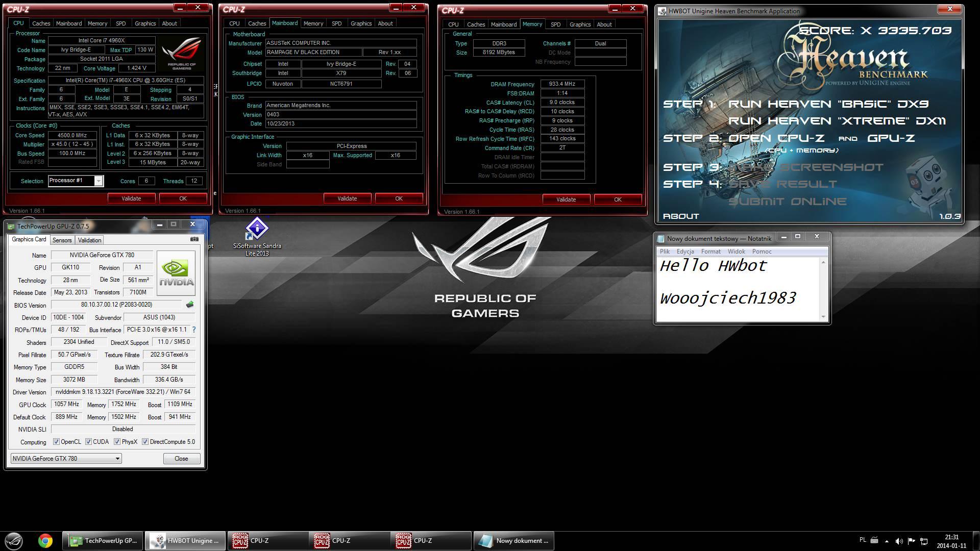The image size is (980, 551).
Task: Open the Caches tab in CPU-Z CPU window
Action: (x=41, y=23)
